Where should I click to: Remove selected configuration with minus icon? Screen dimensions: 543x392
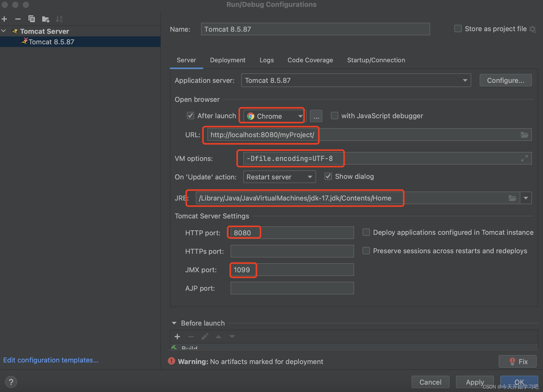18,19
